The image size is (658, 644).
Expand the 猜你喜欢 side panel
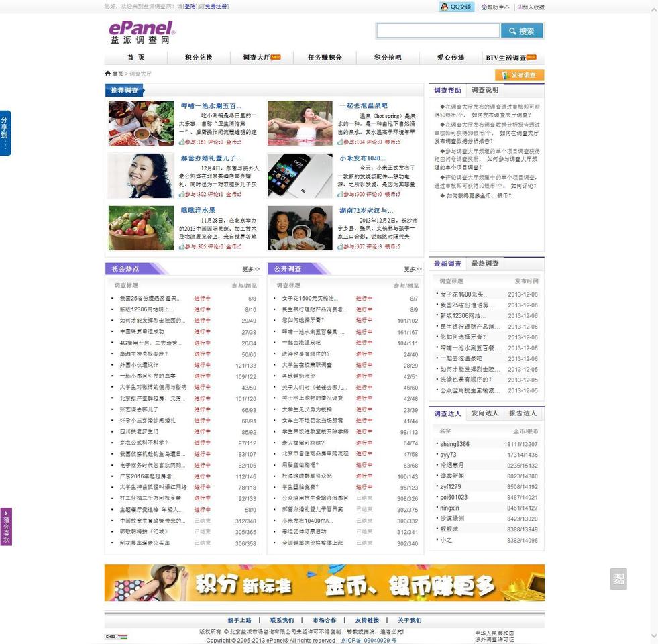[6, 527]
